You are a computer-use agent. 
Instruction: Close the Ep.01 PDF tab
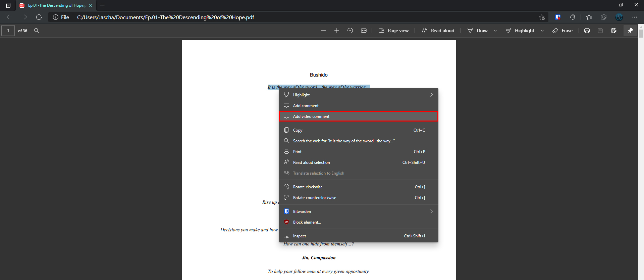(91, 5)
